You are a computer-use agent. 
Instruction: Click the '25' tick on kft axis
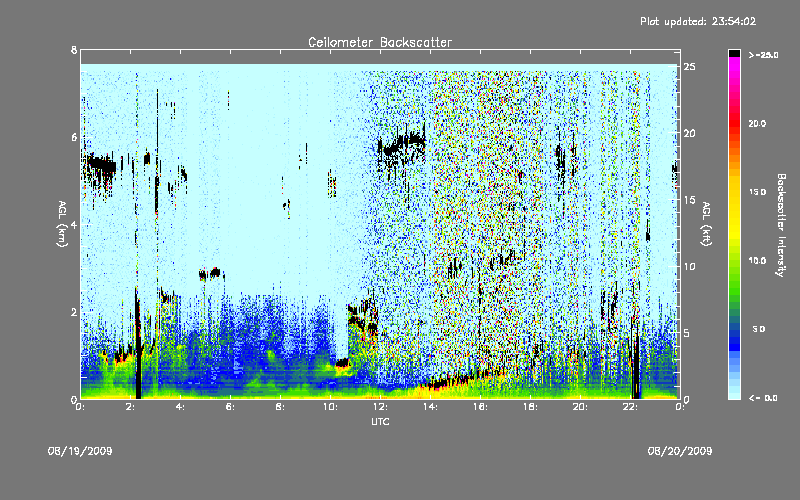689,66
